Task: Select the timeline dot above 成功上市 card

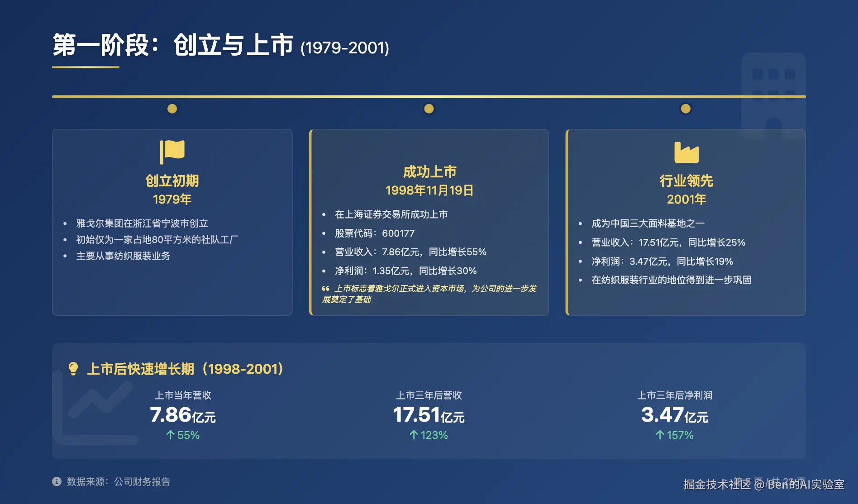Action: point(429,109)
